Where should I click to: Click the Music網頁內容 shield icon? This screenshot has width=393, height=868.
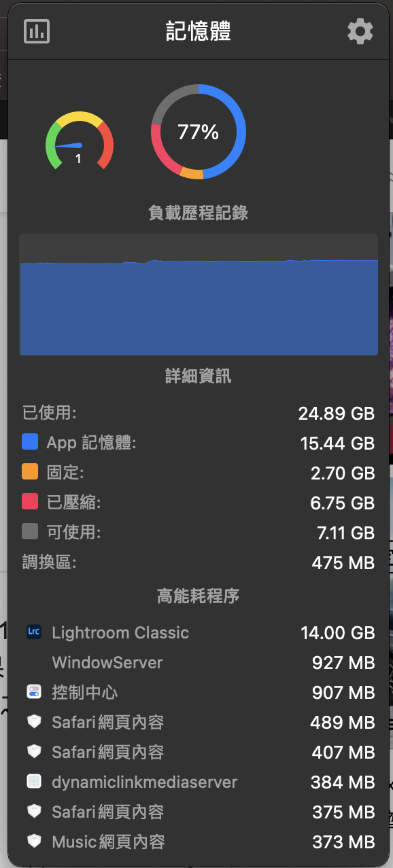pos(34,841)
